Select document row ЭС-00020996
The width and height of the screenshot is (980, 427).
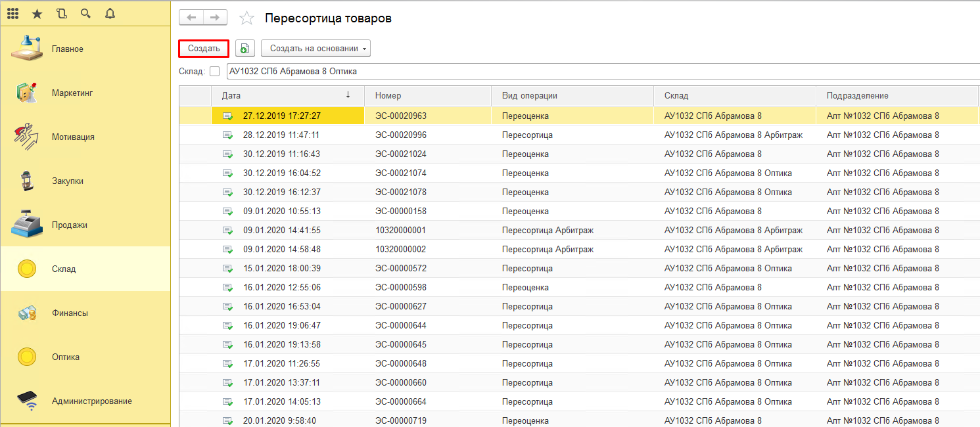(400, 135)
